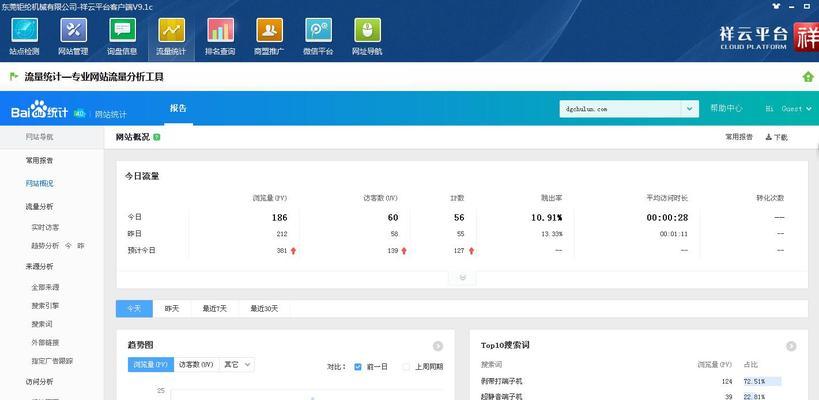The image size is (819, 400).
Task: Click the 昨 shortcut next to 趋势分析
Action: pos(81,245)
